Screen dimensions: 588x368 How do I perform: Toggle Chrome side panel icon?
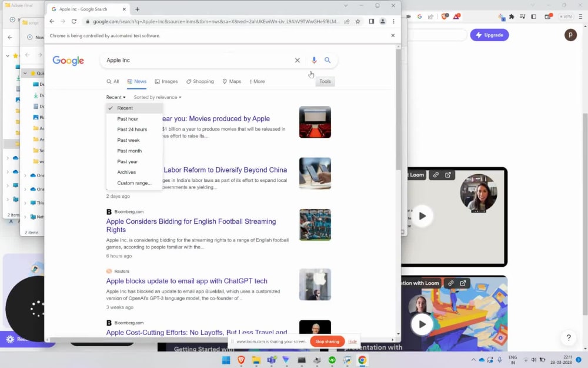371,21
